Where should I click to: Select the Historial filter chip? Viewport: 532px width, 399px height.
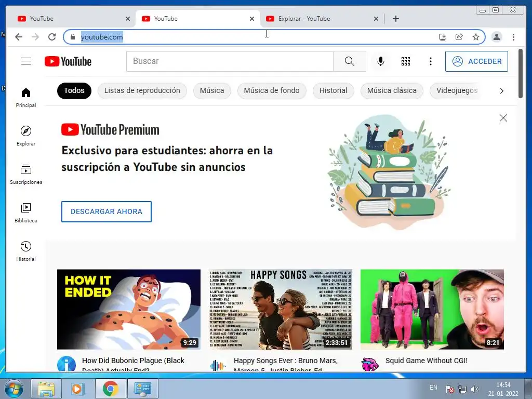coord(333,90)
